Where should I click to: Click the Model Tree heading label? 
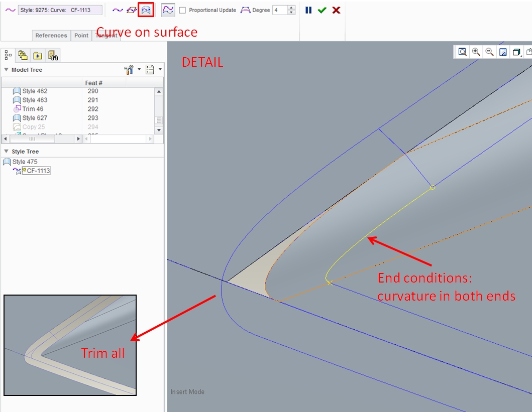point(27,70)
